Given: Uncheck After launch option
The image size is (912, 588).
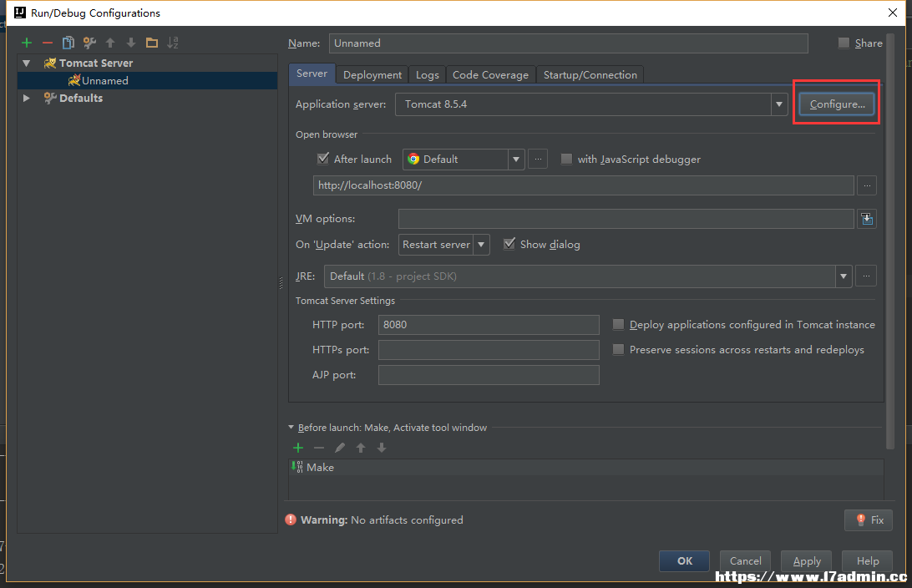Looking at the screenshot, I should click(323, 159).
